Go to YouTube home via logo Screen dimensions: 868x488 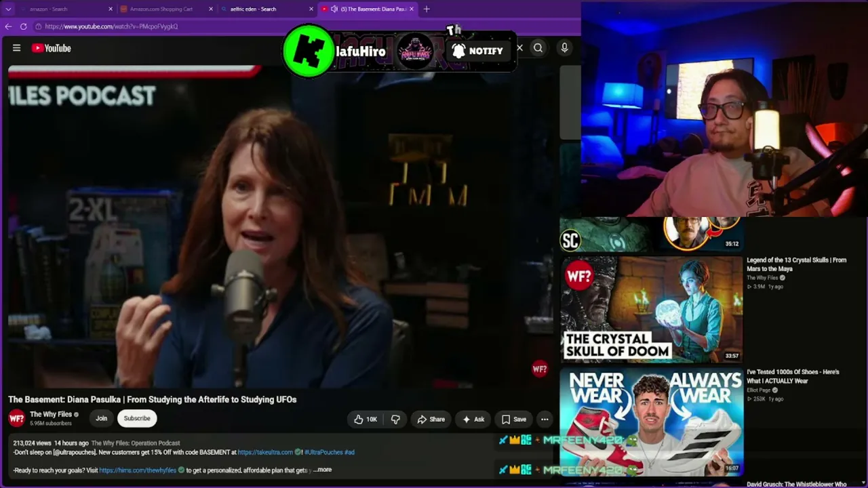tap(51, 48)
